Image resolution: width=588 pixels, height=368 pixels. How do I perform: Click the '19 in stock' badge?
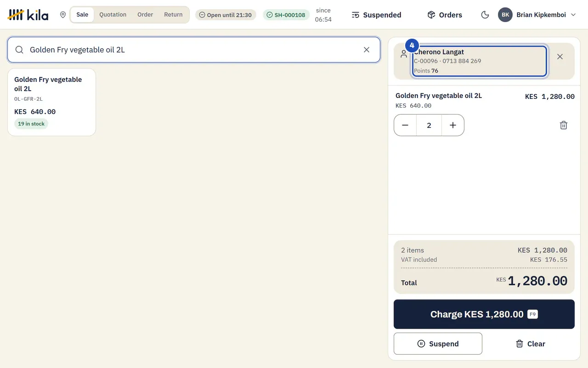click(x=31, y=124)
